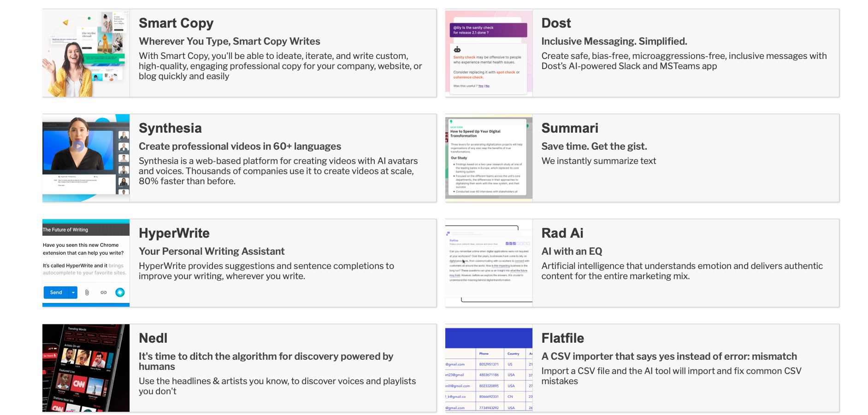Viewport: 868px width, 415px height.
Task: Open the Smart Copy thumbnail image
Action: tap(86, 53)
